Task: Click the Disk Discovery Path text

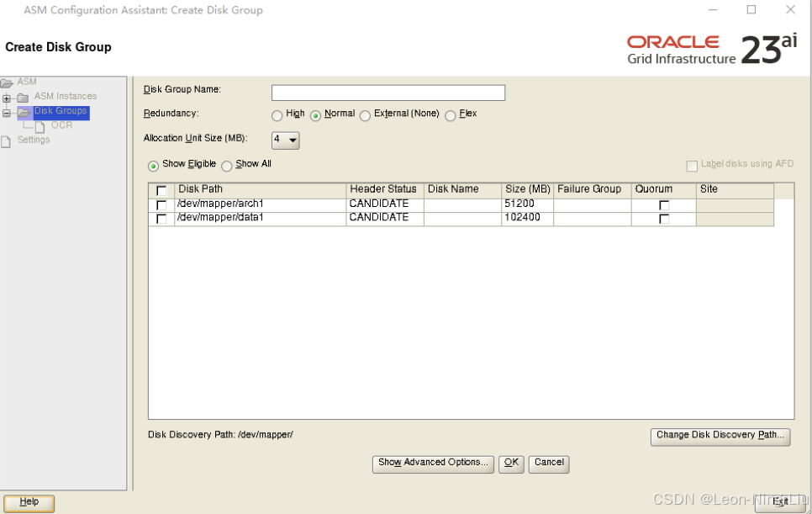Action: 220,435
